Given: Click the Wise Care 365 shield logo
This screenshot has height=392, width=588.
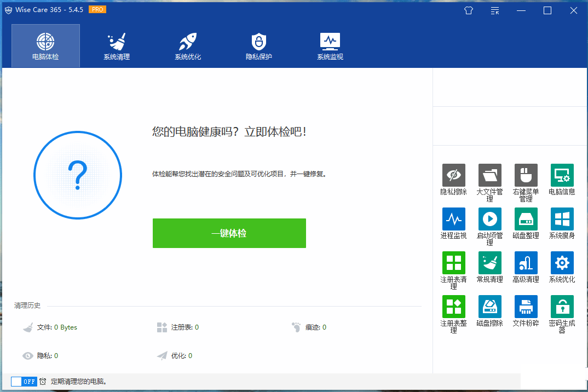Looking at the screenshot, I should coord(8,10).
